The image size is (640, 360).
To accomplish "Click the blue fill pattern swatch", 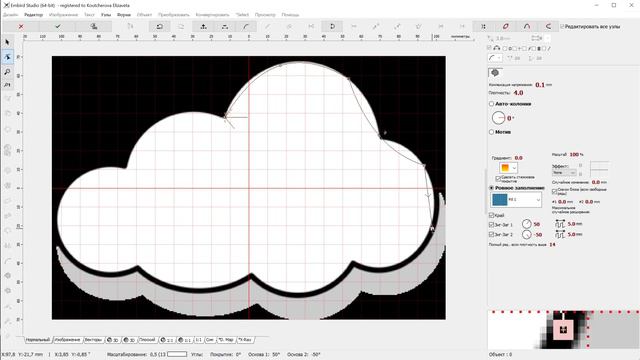I will 500,200.
